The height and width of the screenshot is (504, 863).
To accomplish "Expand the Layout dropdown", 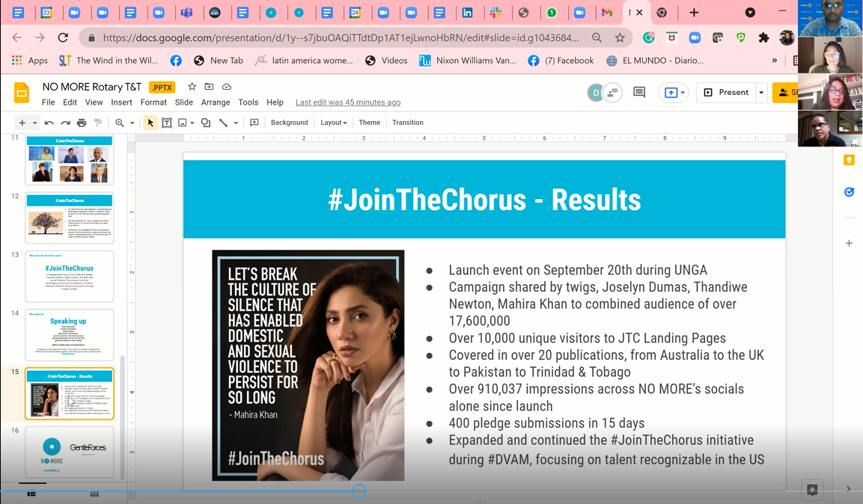I will (x=333, y=123).
